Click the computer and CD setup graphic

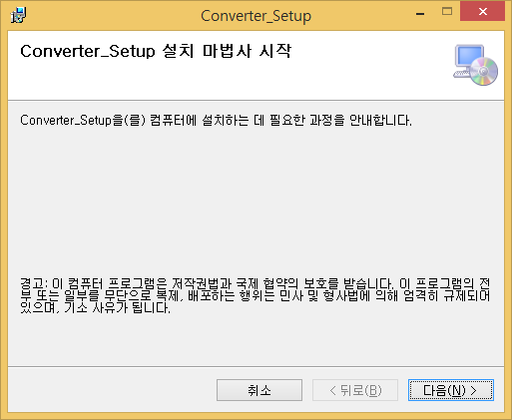click(475, 65)
